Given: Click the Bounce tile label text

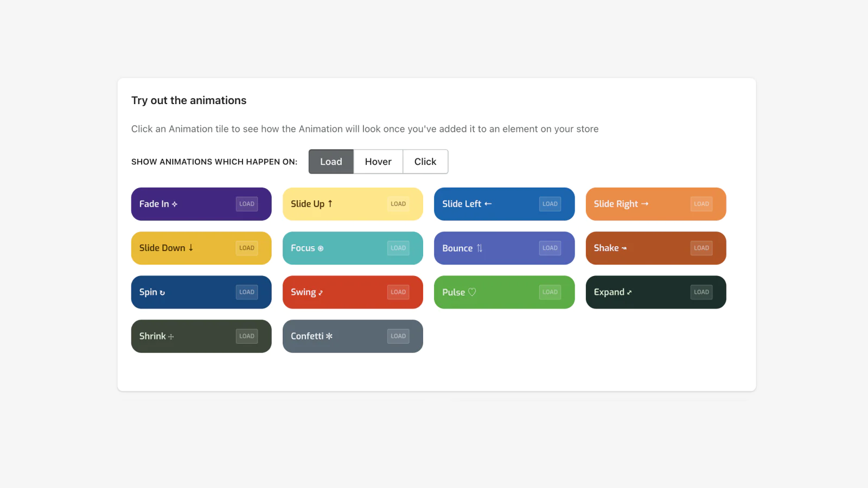Looking at the screenshot, I should click(x=457, y=248).
